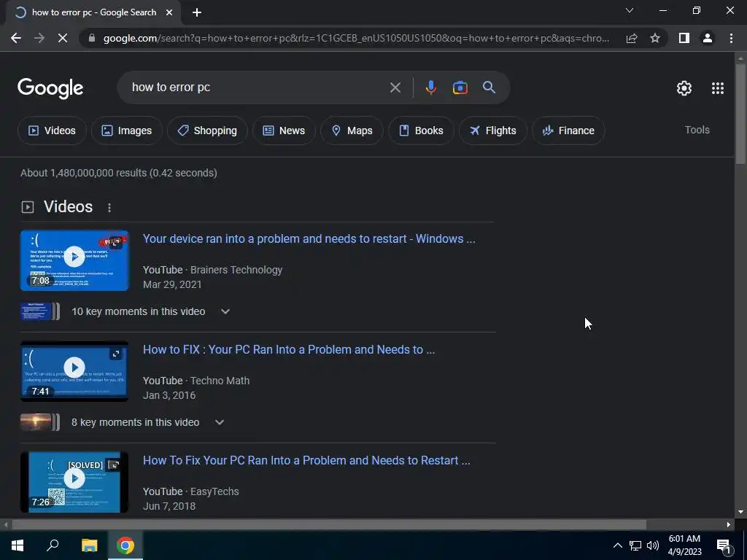View site information lock icon

92,38
